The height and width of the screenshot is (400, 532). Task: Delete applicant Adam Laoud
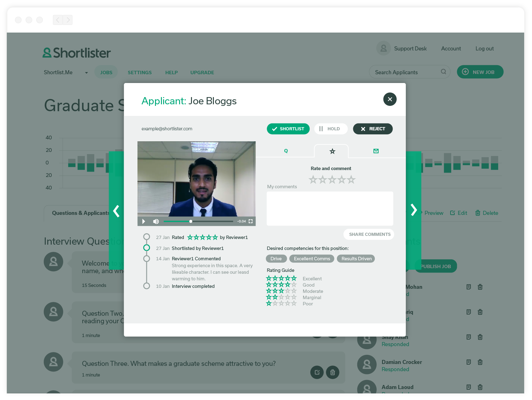pos(480,387)
